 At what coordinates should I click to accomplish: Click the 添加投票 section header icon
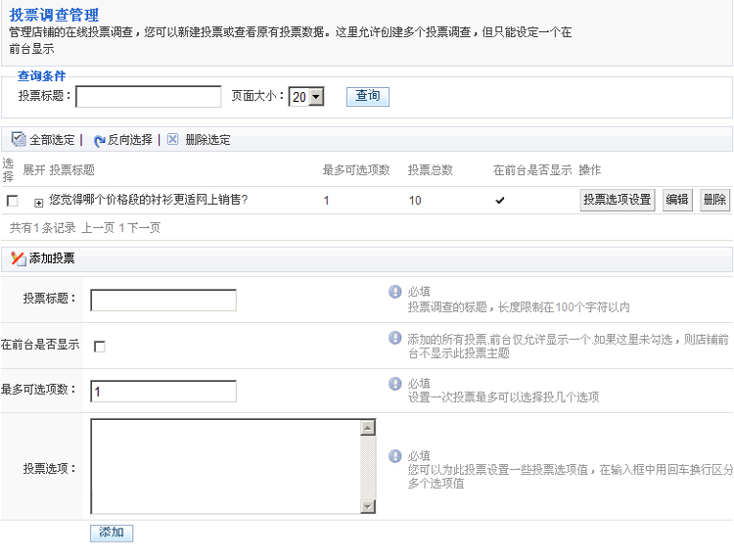pos(18,258)
